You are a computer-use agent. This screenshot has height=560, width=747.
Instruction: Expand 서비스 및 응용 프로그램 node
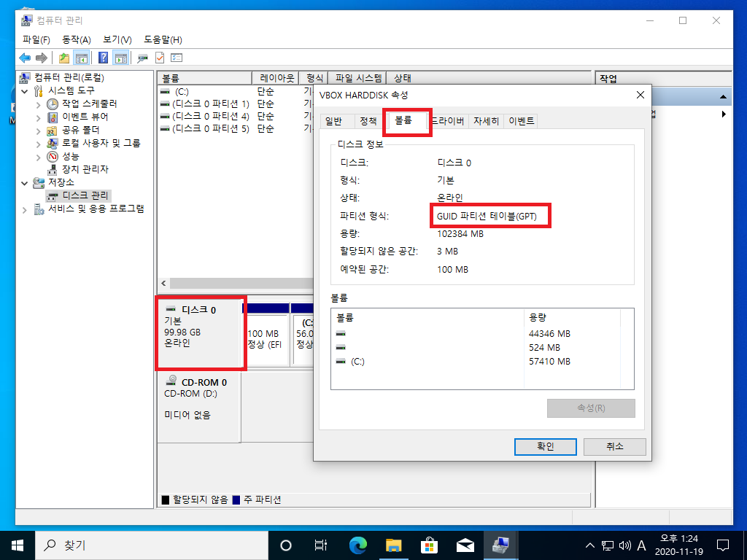tap(26, 209)
